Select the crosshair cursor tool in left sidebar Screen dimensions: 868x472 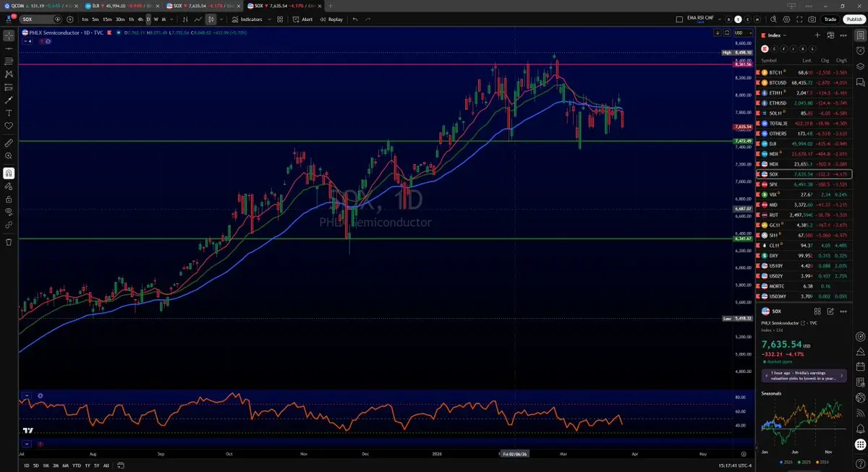[9, 35]
